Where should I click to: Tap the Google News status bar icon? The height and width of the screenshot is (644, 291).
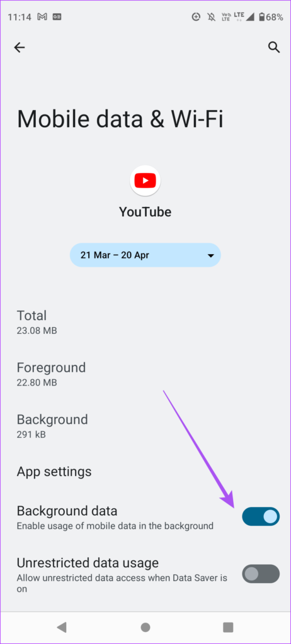pyautogui.click(x=57, y=17)
